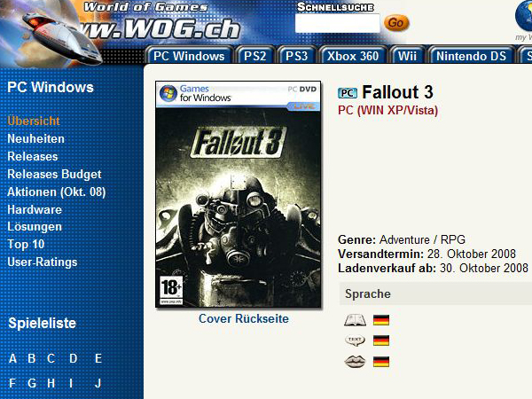Click the Schnellsuche search input field
The image size is (532, 399).
click(x=337, y=23)
